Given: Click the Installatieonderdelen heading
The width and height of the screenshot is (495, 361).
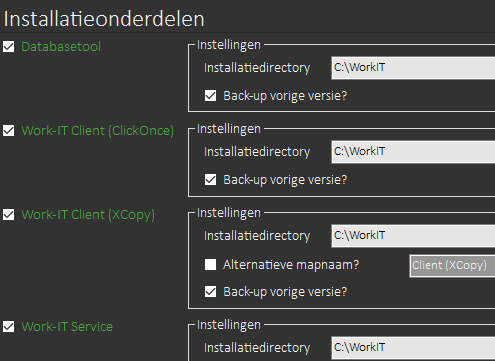Looking at the screenshot, I should point(104,19).
